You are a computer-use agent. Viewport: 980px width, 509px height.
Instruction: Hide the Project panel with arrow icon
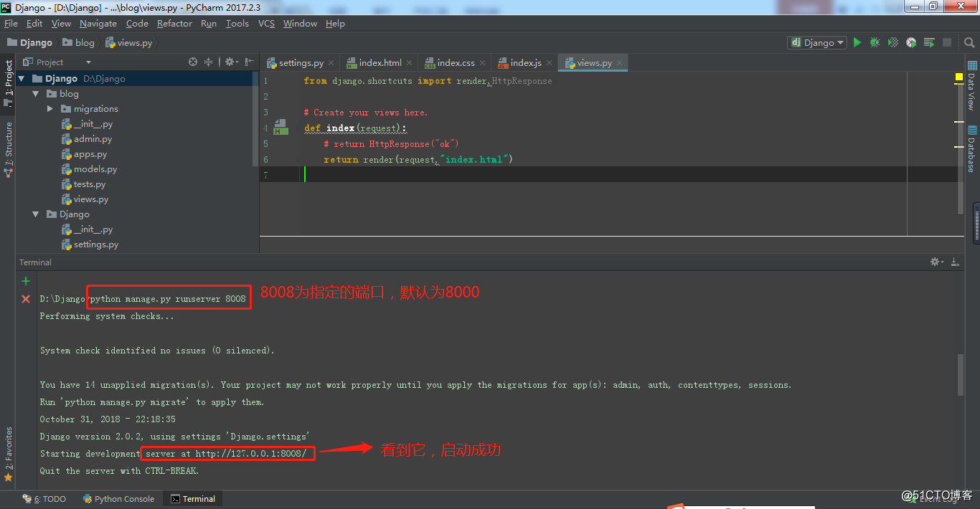pyautogui.click(x=249, y=62)
